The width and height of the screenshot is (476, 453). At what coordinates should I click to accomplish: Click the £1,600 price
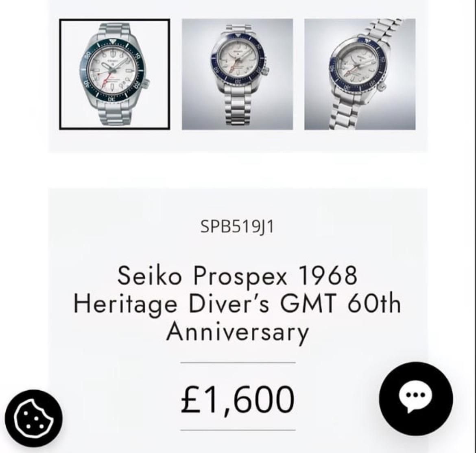pyautogui.click(x=238, y=399)
